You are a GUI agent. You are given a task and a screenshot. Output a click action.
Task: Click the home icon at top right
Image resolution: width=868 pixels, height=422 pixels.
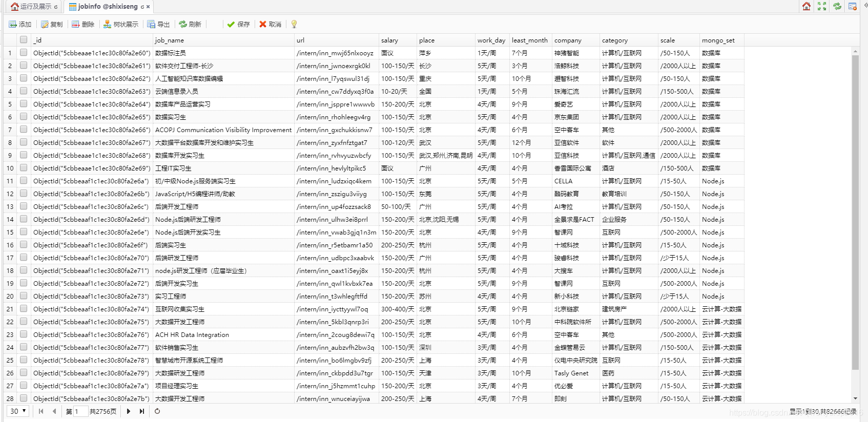[x=807, y=6]
